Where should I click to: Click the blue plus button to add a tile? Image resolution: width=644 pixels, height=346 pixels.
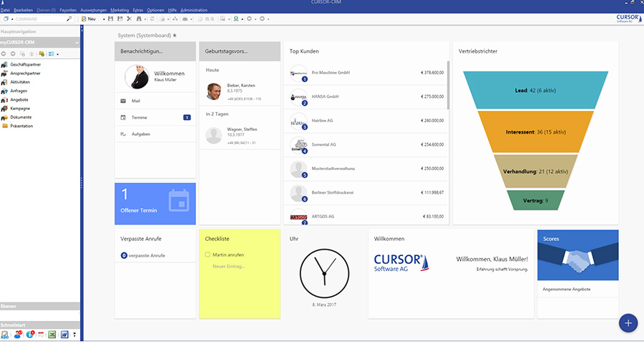[x=628, y=322]
